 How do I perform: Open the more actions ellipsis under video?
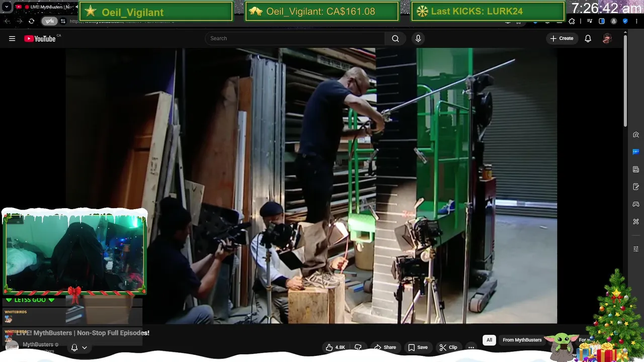[x=471, y=347]
